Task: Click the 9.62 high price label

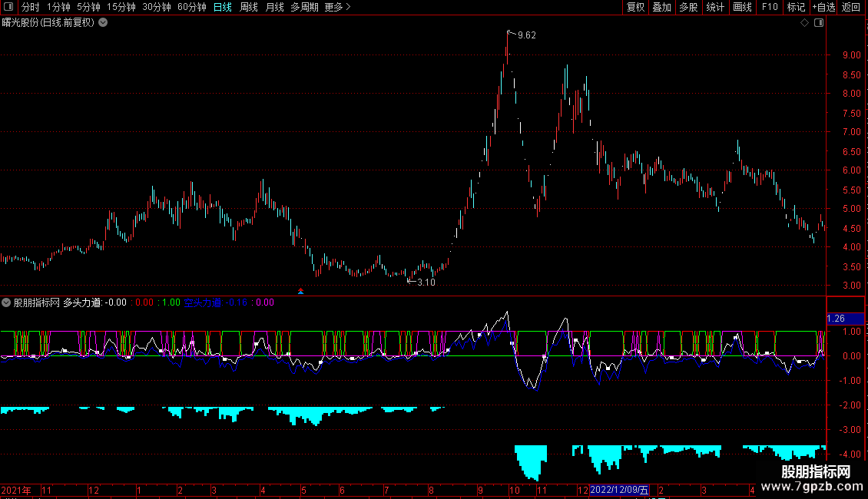Action: [526, 35]
